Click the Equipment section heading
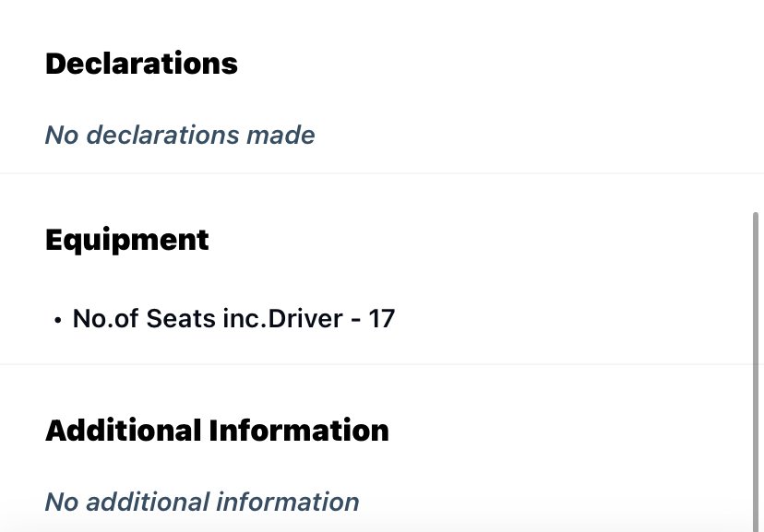Viewport: 764px width, 532px height. coord(127,241)
